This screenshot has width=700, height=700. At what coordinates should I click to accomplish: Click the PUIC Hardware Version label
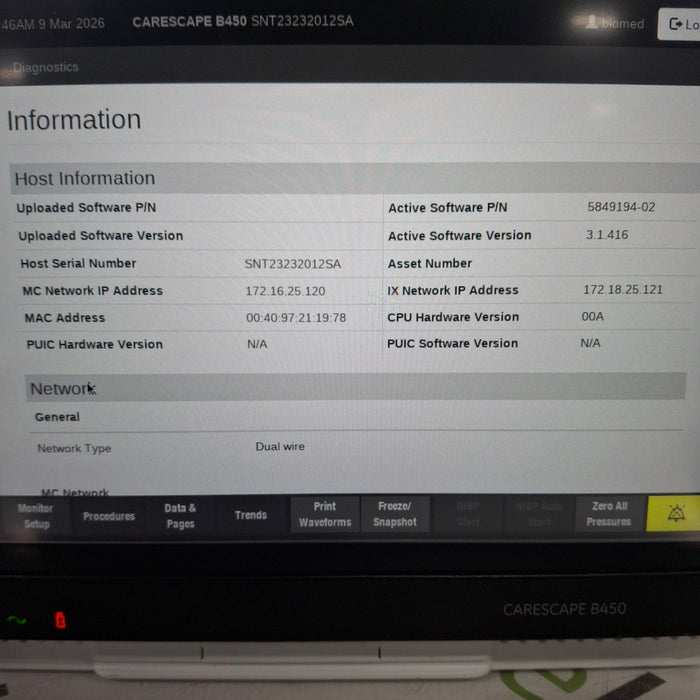click(x=95, y=344)
